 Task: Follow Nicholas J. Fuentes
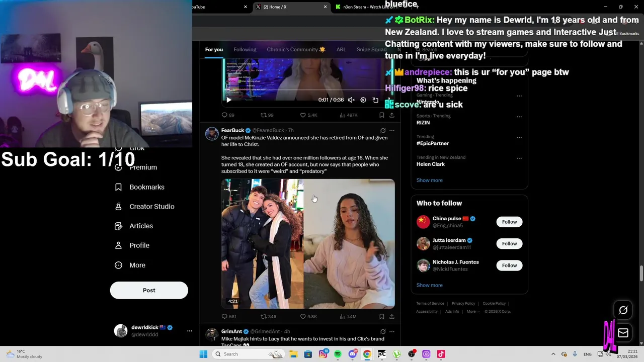click(509, 265)
